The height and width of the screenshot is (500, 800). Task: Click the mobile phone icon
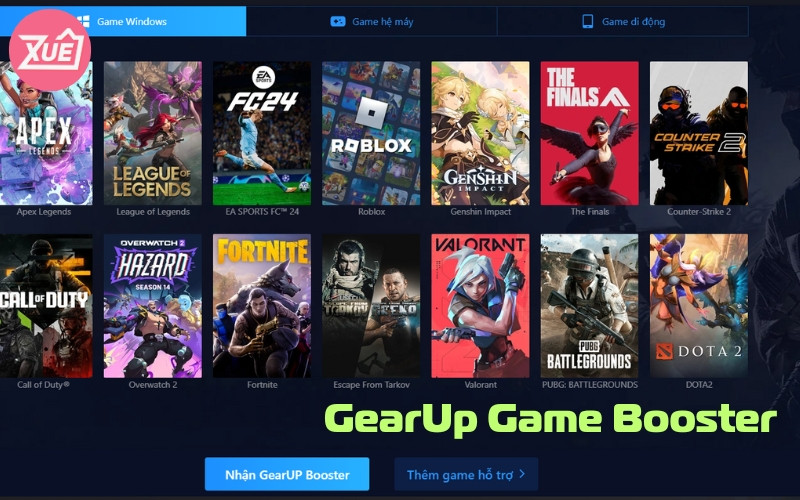tap(588, 21)
